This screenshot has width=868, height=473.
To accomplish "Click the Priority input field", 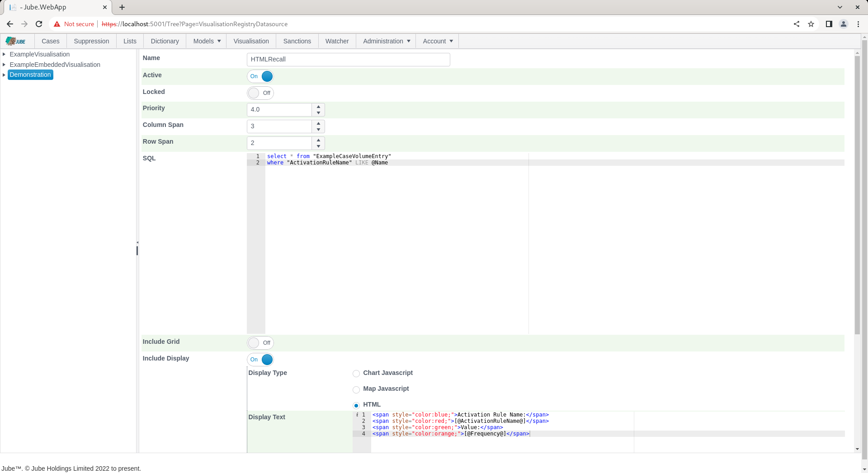I will 279,110.
